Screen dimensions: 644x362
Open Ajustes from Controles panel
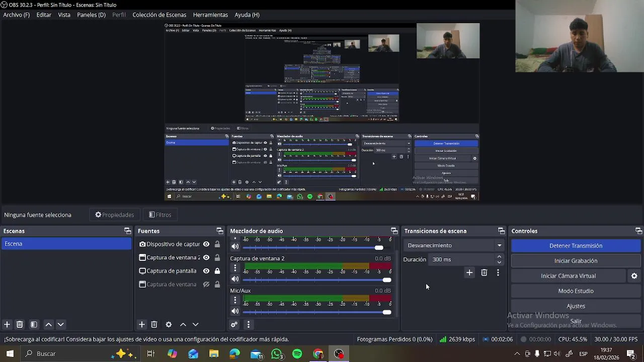click(x=576, y=306)
